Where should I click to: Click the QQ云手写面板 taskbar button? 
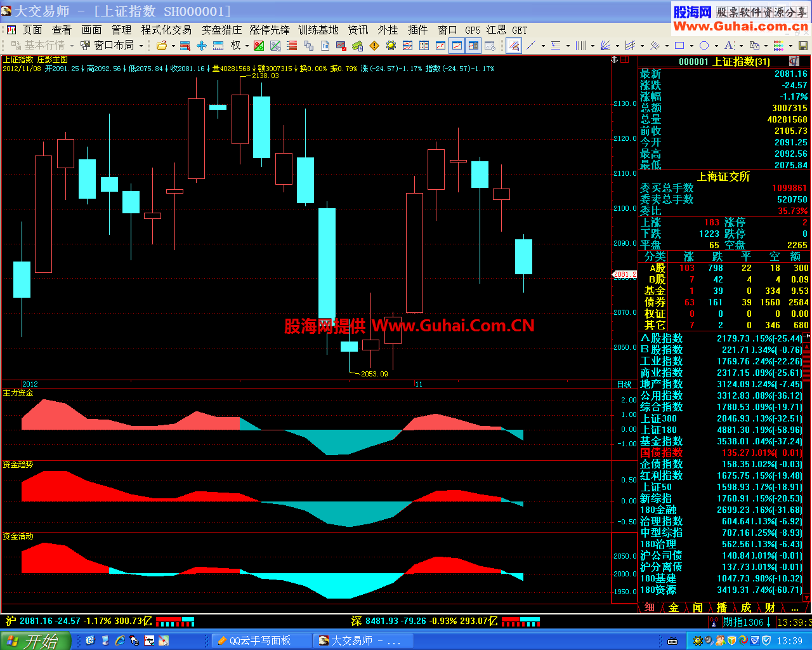tap(261, 640)
